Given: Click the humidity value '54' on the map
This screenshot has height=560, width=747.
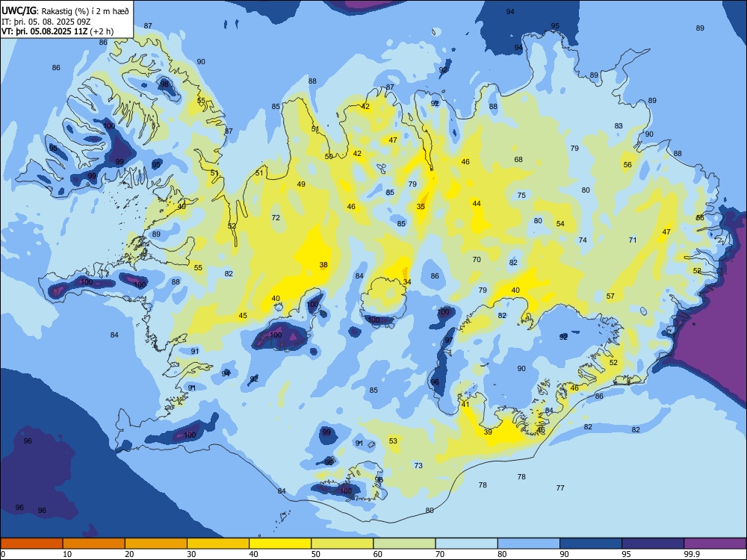Looking at the screenshot, I should 560,224.
